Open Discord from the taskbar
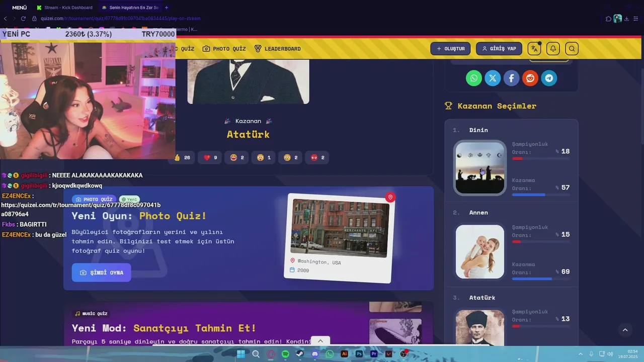644x362 pixels. 315,354
